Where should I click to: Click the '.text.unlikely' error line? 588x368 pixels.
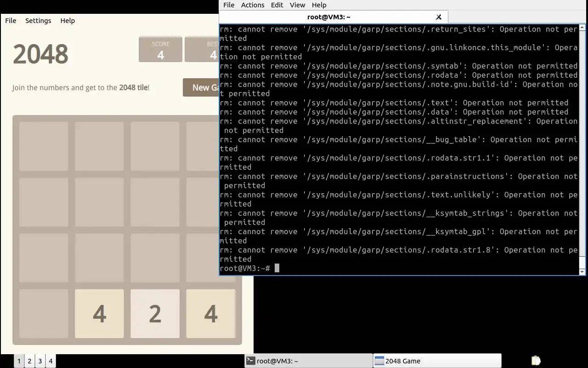tap(399, 199)
